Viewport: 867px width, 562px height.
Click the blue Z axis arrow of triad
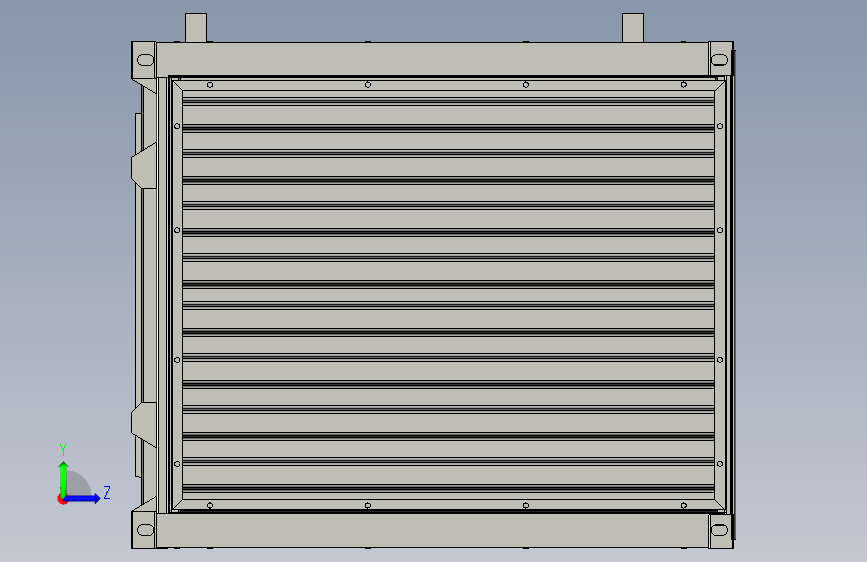83,498
